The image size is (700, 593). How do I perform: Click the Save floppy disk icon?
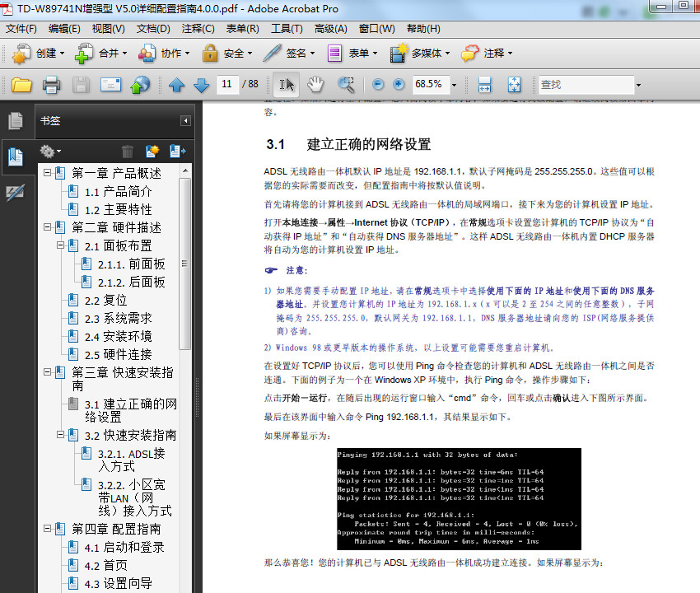pos(81,84)
